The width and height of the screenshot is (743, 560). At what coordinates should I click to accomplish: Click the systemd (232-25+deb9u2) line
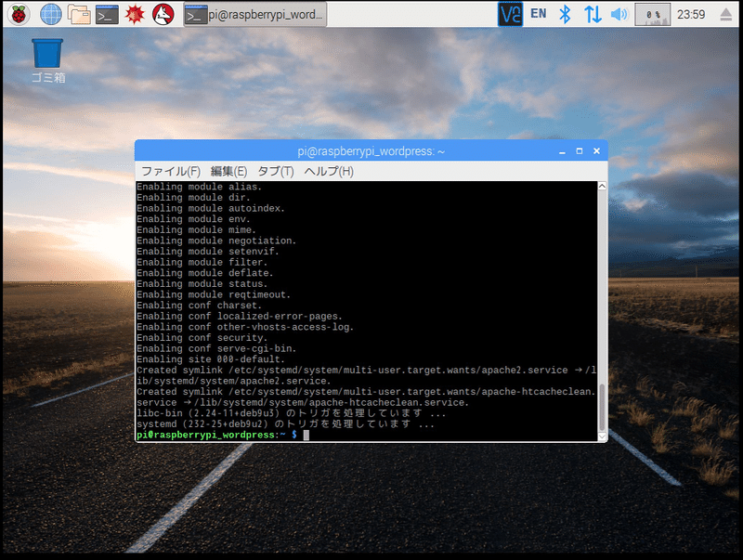[x=286, y=424]
